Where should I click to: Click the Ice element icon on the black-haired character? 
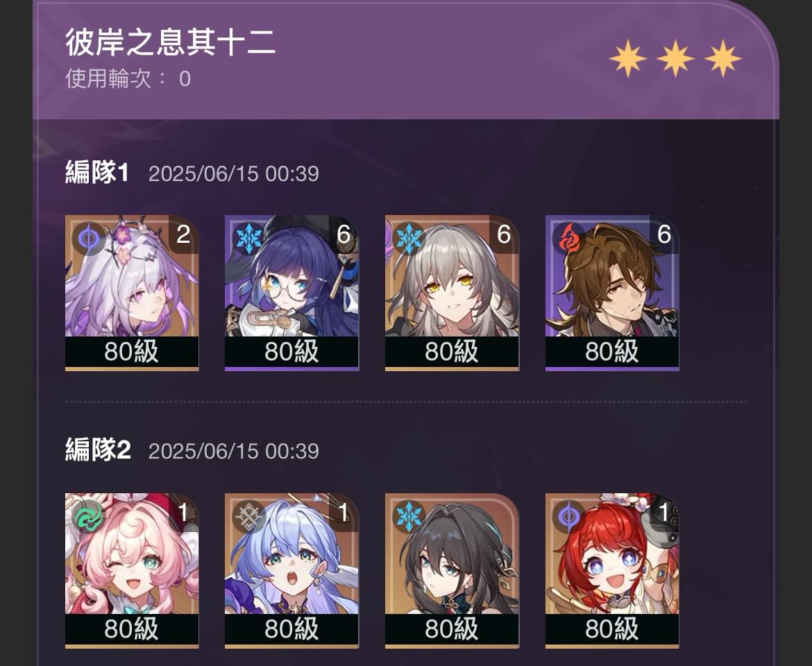(409, 517)
